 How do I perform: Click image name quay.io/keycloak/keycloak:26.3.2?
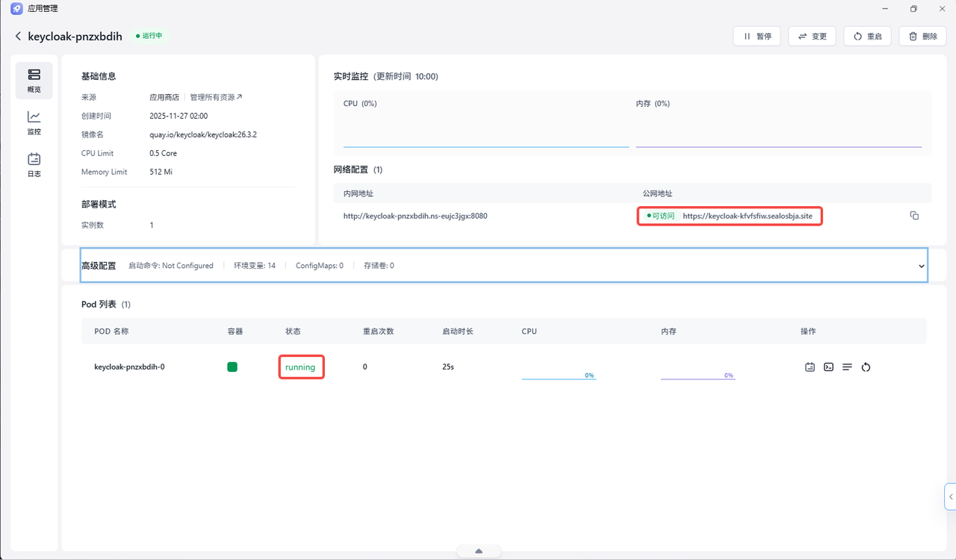(x=203, y=134)
